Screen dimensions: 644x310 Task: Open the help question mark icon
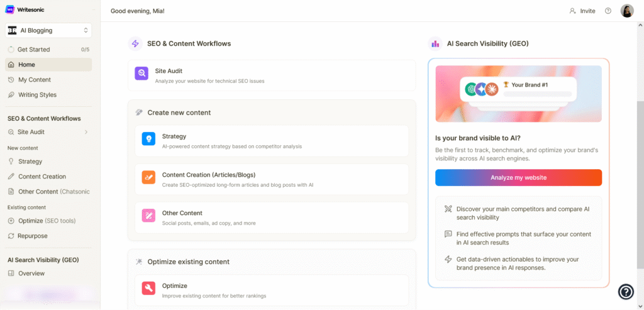click(608, 11)
